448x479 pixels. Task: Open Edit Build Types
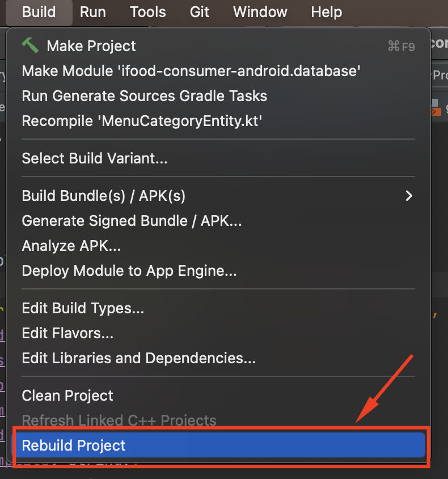click(x=83, y=308)
